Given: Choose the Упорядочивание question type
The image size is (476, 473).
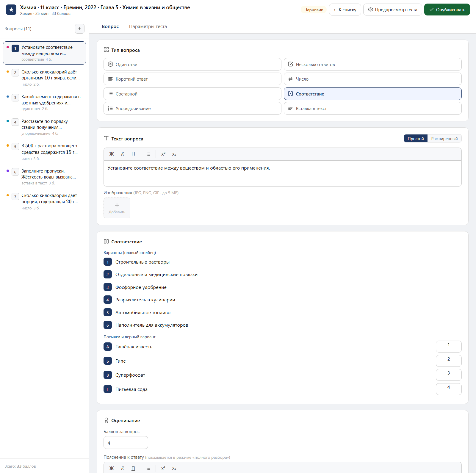Looking at the screenshot, I should point(192,108).
